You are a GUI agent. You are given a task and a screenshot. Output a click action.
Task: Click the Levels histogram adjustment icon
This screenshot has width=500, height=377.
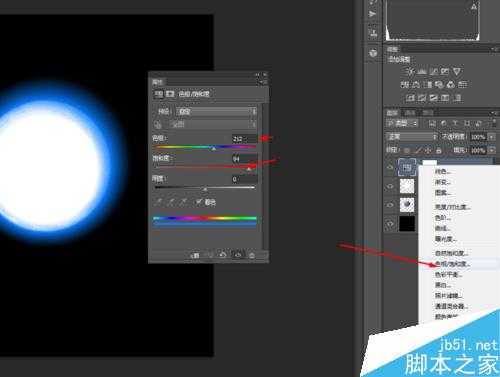422,71
